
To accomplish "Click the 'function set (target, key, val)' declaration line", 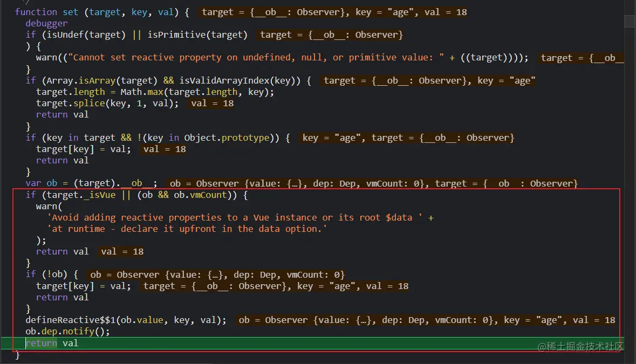I will coord(102,12).
